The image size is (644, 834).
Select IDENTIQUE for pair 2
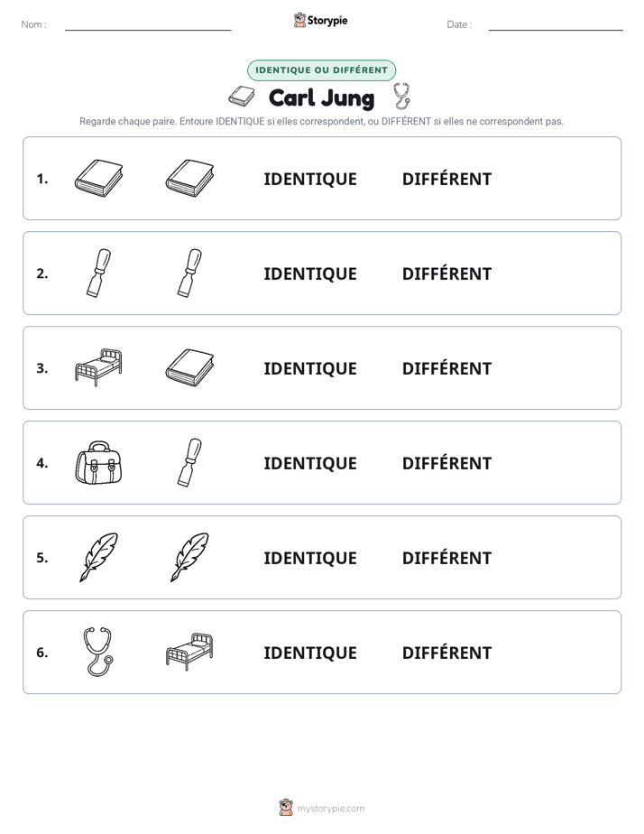tap(310, 273)
